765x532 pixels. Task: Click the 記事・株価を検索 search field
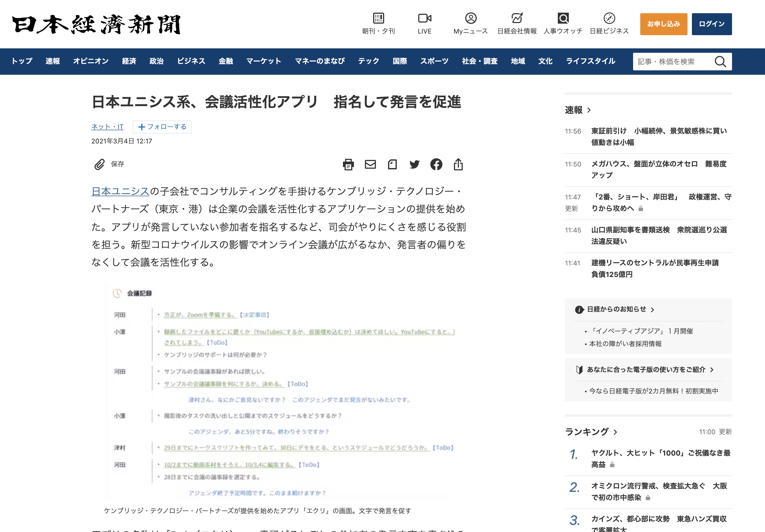673,62
